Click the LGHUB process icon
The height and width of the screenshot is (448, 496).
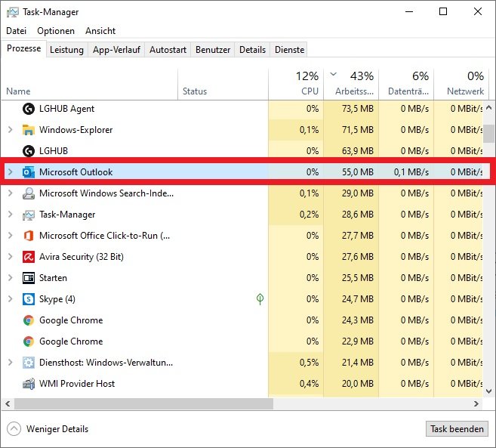29,151
